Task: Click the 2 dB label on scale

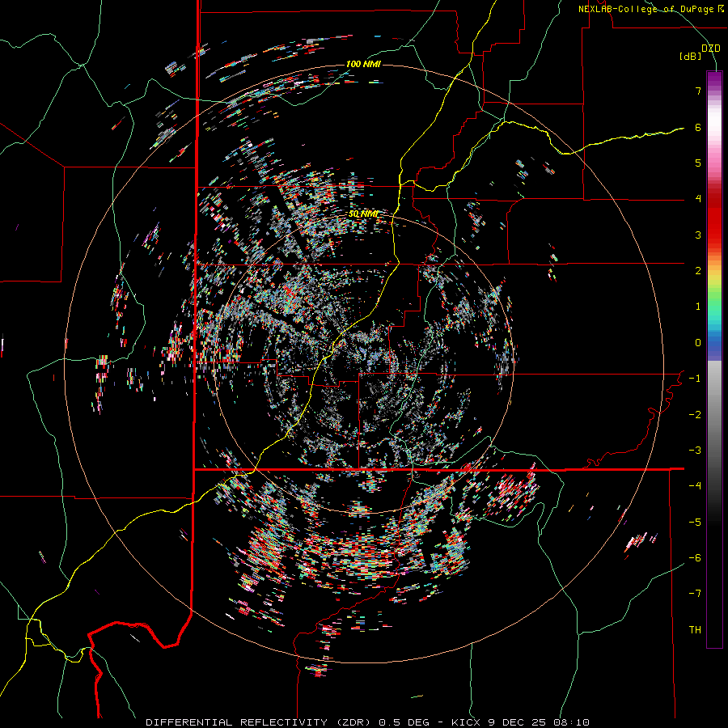Action: click(x=698, y=271)
